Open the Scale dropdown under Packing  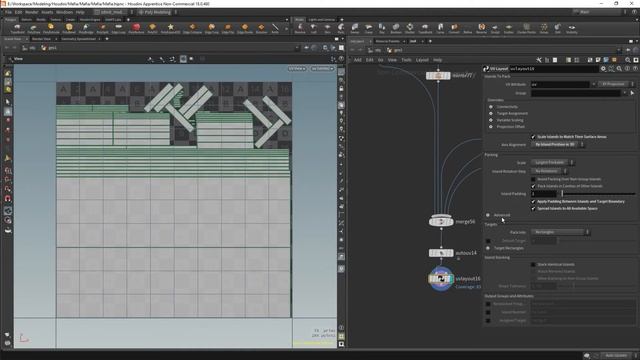[x=553, y=162]
